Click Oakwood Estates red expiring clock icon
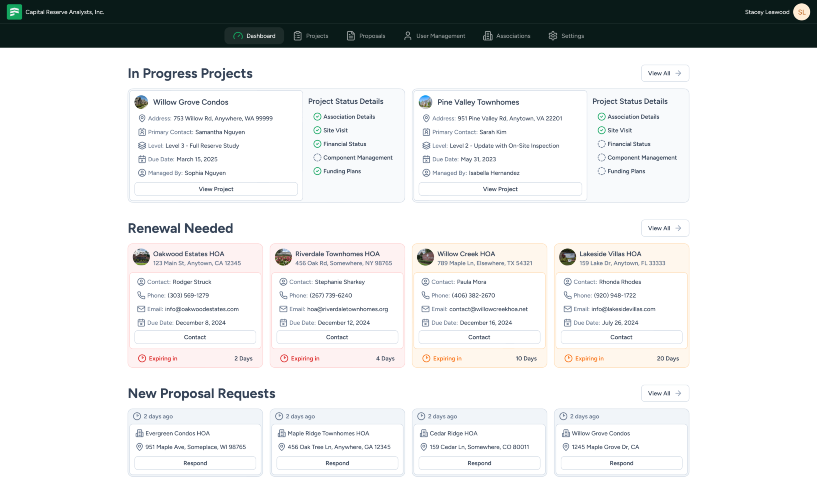Screen dimensions: 817x500 (142, 358)
